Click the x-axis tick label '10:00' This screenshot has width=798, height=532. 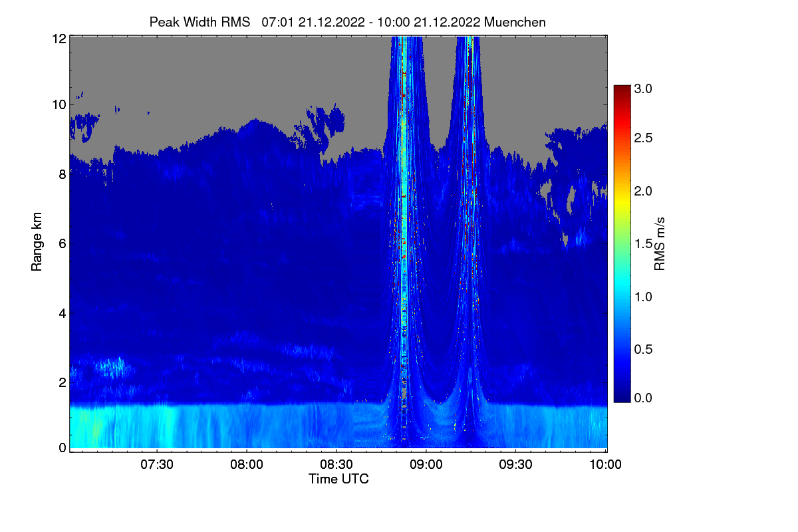tap(606, 464)
